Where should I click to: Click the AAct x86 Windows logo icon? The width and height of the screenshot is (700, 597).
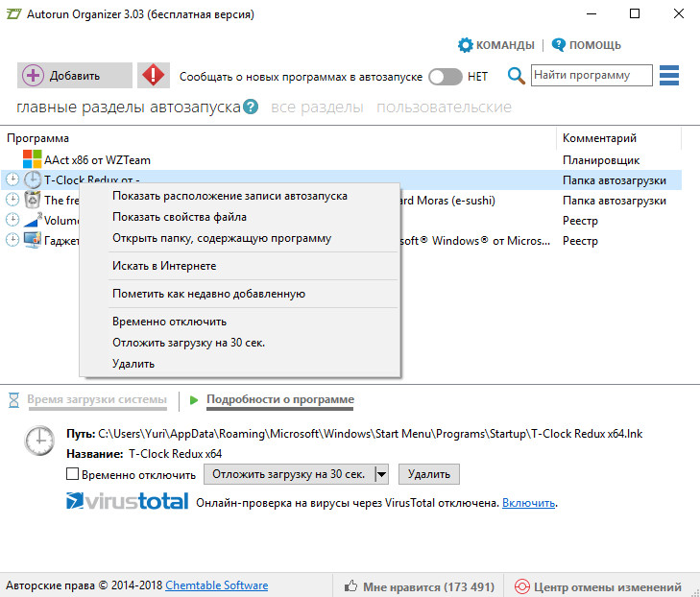click(32, 159)
